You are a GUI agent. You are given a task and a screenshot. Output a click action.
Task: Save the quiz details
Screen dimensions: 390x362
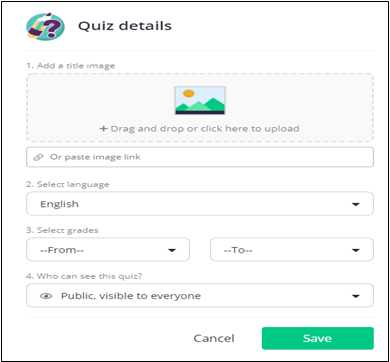317,338
